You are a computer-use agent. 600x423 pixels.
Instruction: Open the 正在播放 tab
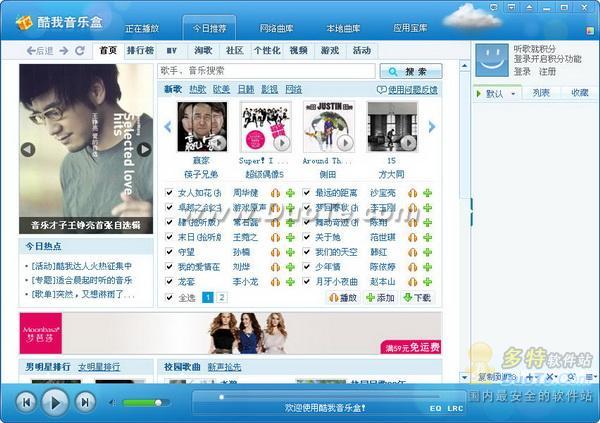tap(142, 28)
